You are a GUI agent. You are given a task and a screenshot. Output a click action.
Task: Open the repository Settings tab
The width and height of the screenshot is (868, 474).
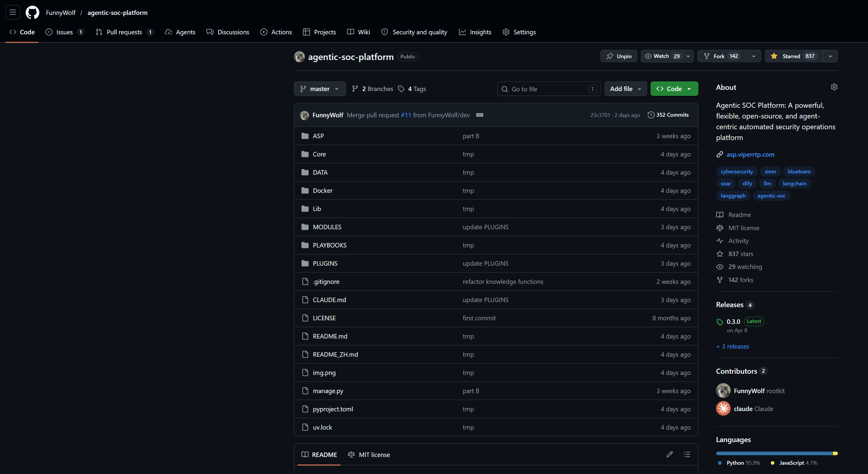519,32
